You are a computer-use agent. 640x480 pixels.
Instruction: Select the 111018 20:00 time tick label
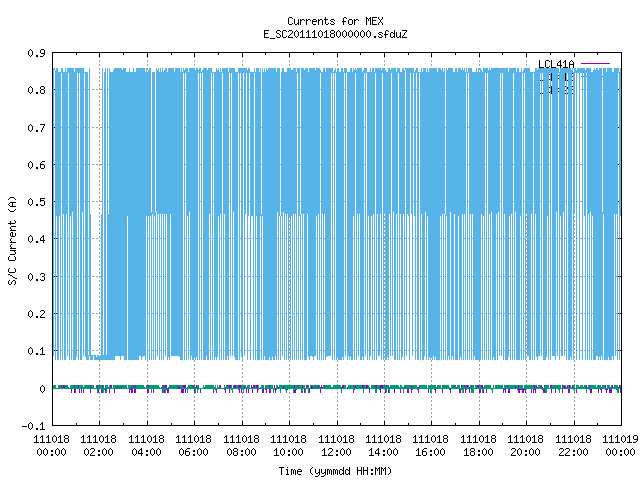pos(526,446)
